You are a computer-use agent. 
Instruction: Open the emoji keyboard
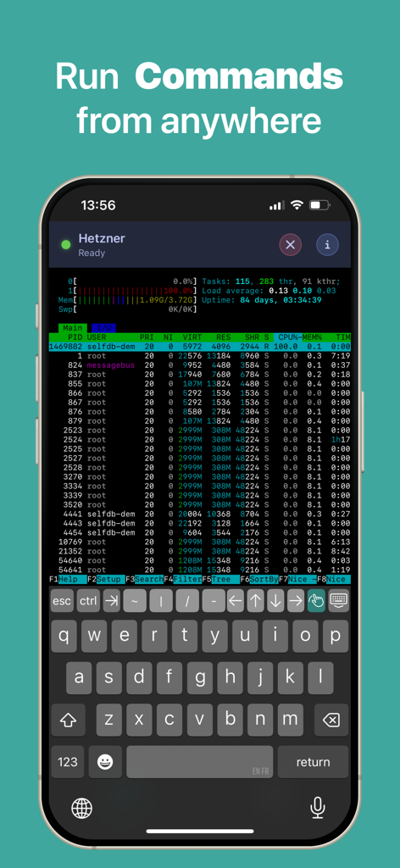point(105,762)
